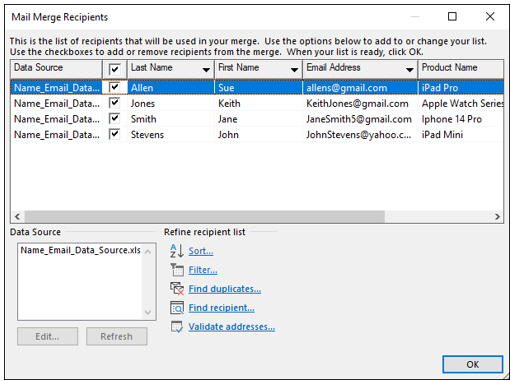Select Name_Email_Data_Source.xls in the data source list

click(x=80, y=250)
